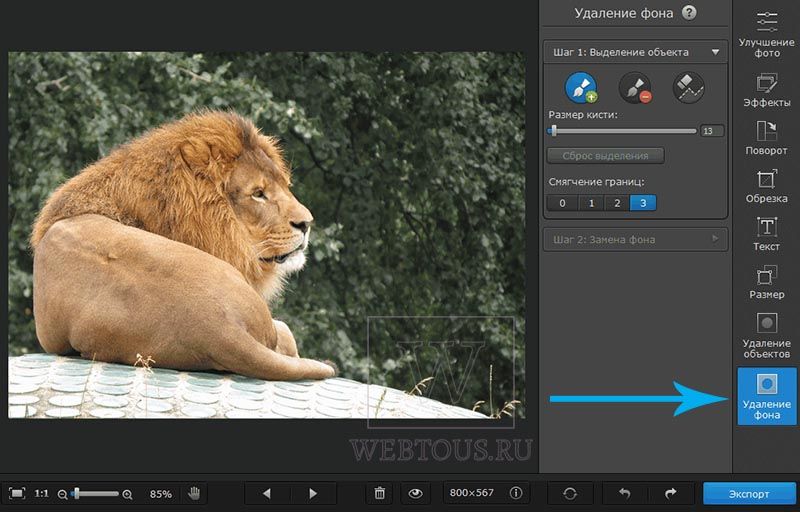Activate the hand pan tool

pos(195,493)
